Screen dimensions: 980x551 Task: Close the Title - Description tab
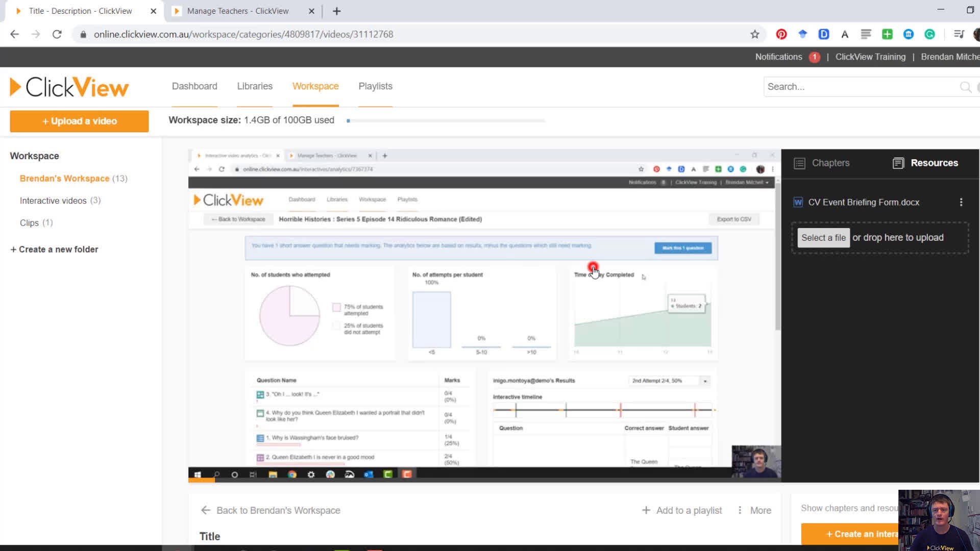(153, 11)
